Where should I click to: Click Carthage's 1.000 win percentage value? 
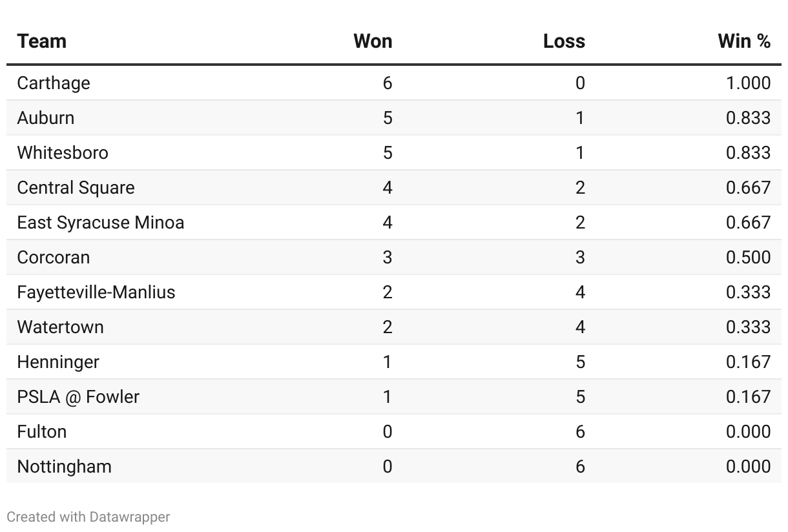(748, 83)
